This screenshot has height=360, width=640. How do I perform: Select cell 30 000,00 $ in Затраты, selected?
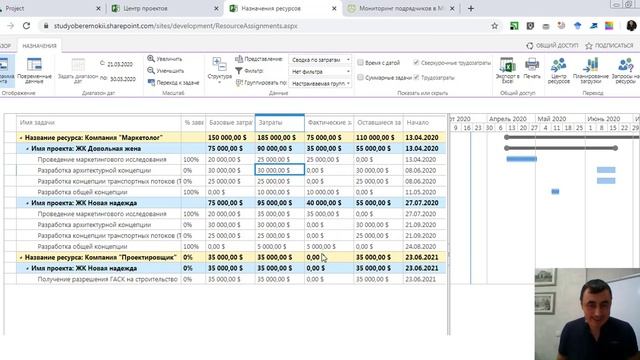click(x=280, y=170)
